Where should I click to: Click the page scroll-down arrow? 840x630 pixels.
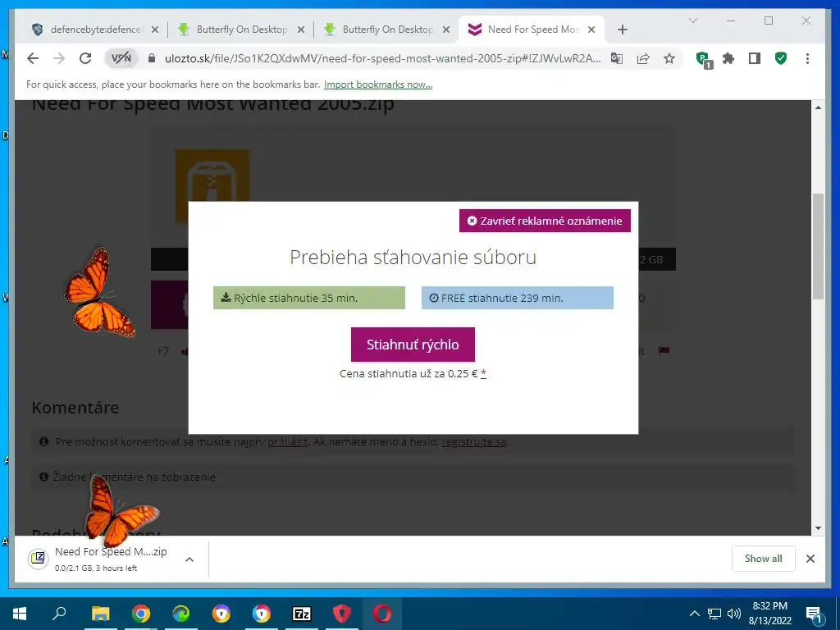818,528
